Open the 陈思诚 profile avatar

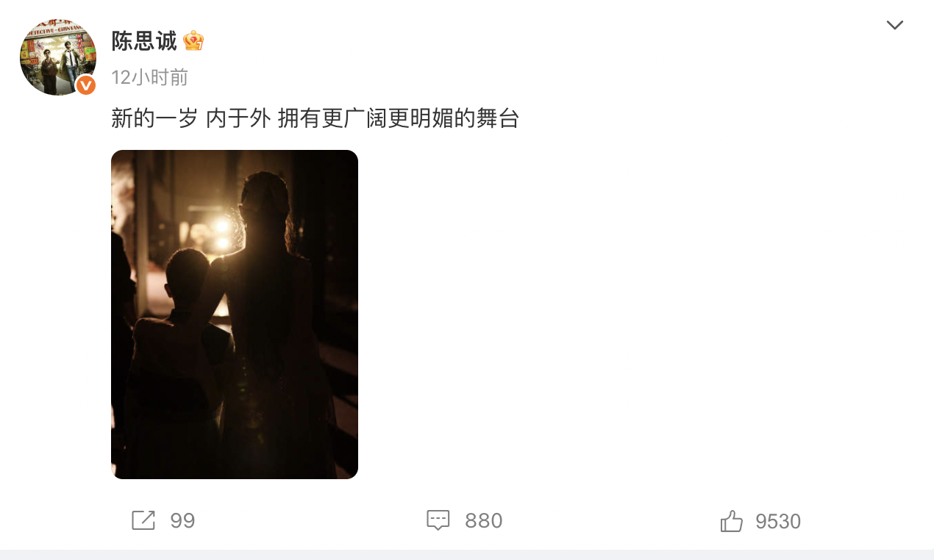click(x=58, y=57)
